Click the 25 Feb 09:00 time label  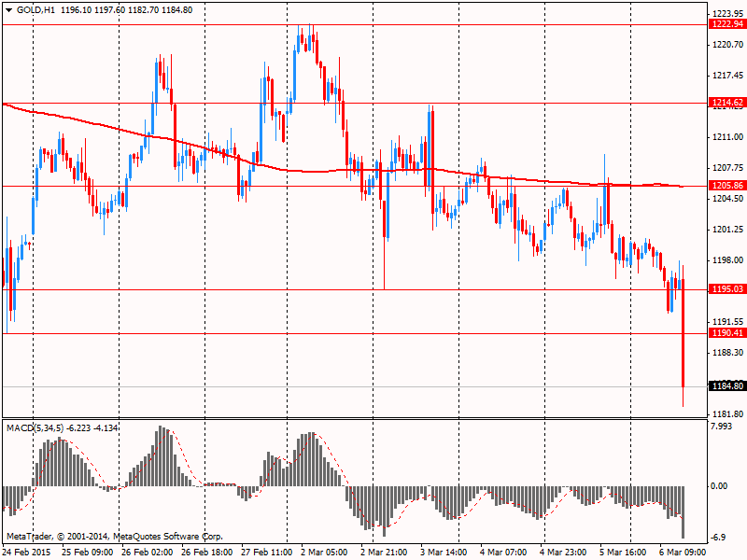pos(88,552)
